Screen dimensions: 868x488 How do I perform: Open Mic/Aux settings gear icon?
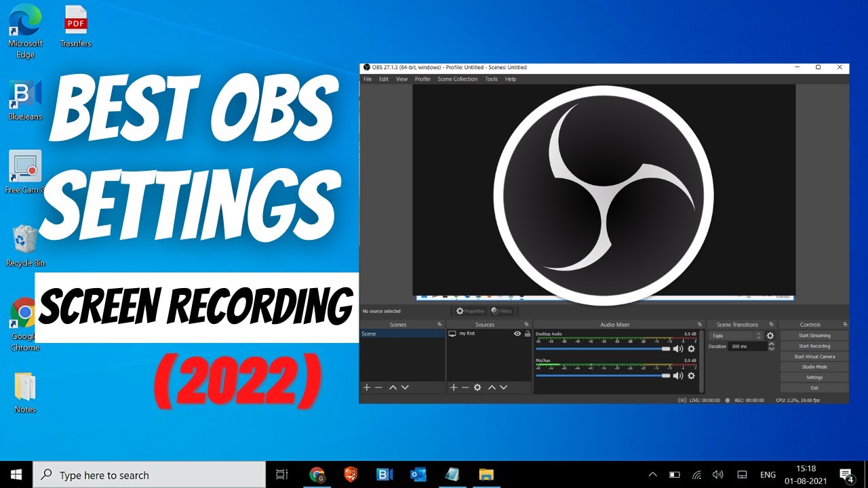coord(691,375)
